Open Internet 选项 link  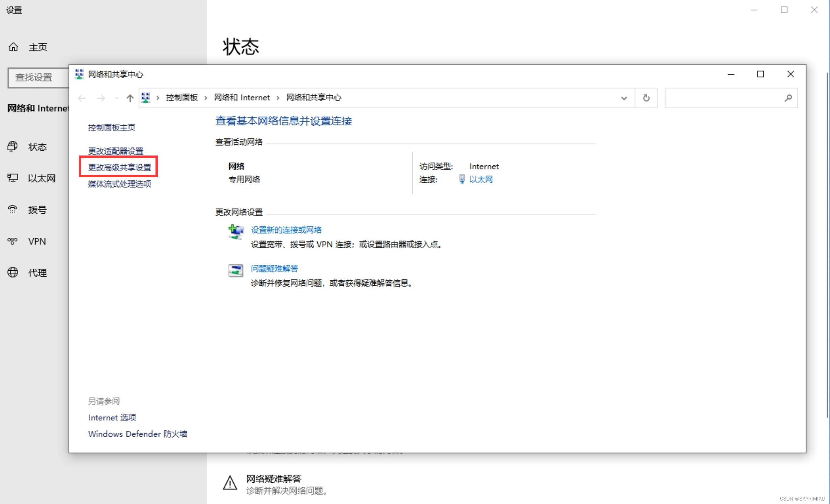[112, 417]
